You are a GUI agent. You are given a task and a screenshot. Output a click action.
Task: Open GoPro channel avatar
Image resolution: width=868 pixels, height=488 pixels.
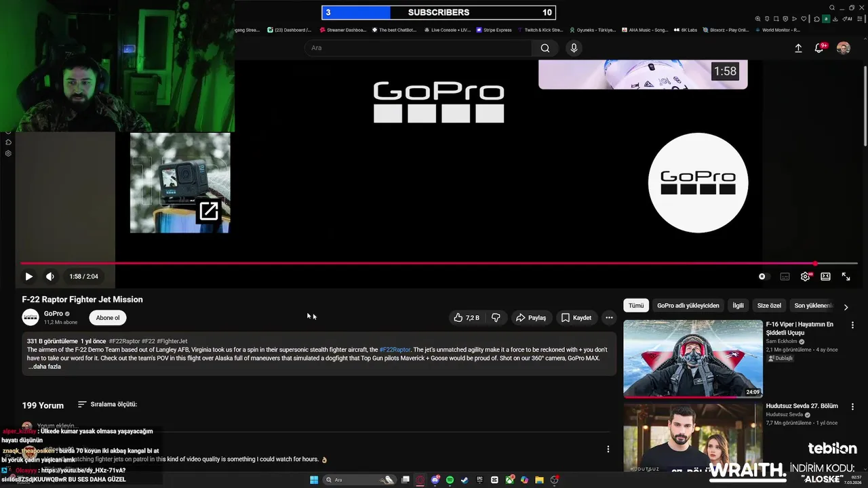31,317
